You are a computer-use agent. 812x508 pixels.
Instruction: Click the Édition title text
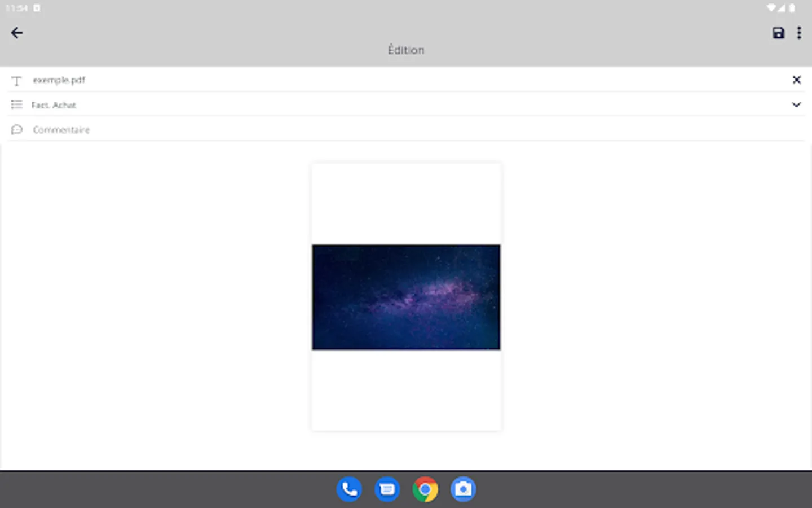click(x=406, y=50)
